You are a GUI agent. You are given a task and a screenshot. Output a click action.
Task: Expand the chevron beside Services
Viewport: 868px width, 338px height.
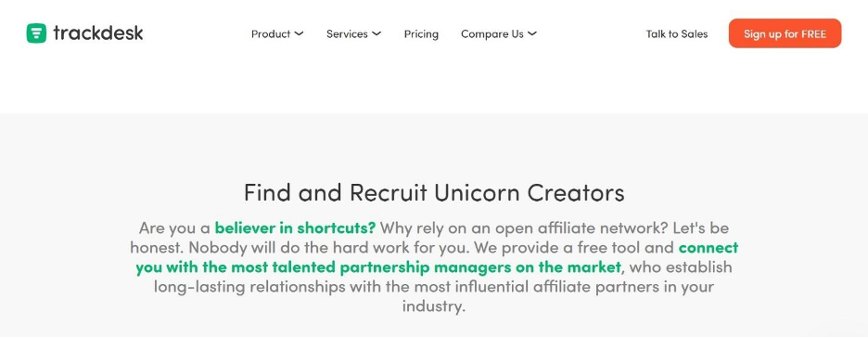pyautogui.click(x=377, y=33)
